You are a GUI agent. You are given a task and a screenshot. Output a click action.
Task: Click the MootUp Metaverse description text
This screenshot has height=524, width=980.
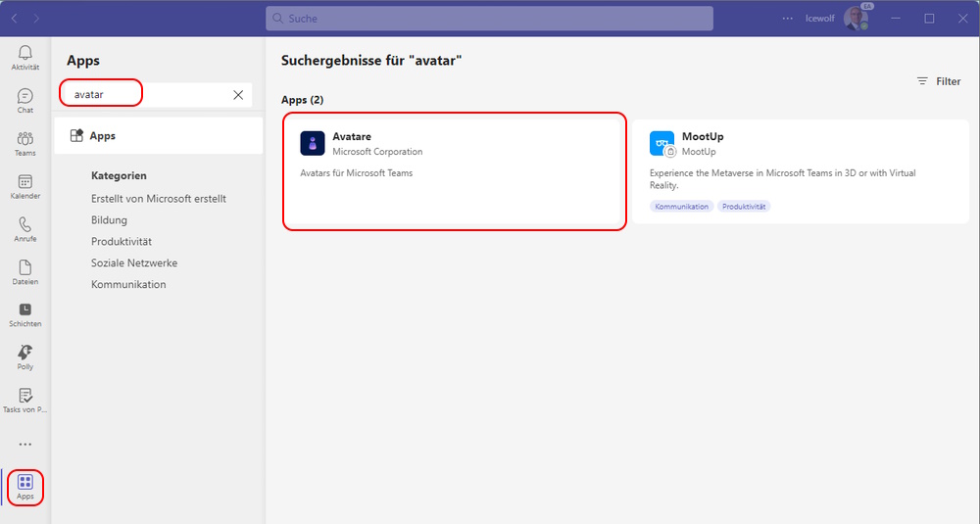tap(782, 179)
